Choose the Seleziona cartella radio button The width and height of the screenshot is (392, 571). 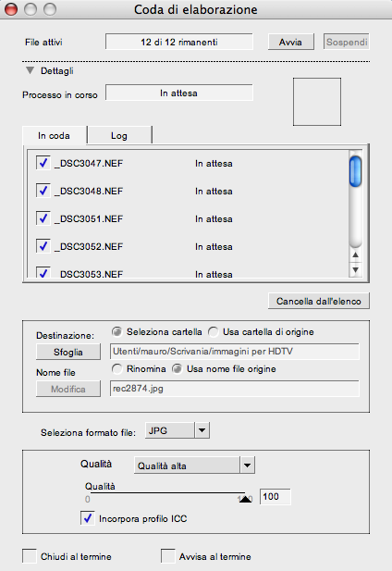(117, 331)
